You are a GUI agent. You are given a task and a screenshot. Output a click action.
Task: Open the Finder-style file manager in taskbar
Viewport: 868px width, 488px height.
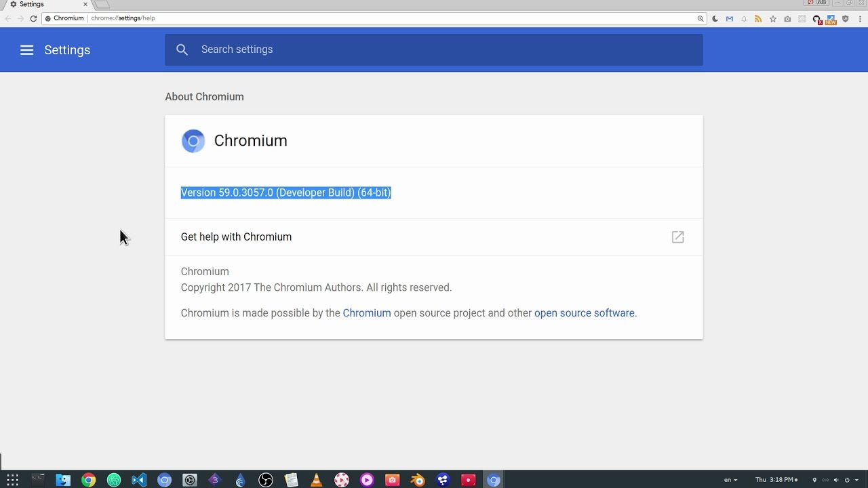pyautogui.click(x=63, y=480)
